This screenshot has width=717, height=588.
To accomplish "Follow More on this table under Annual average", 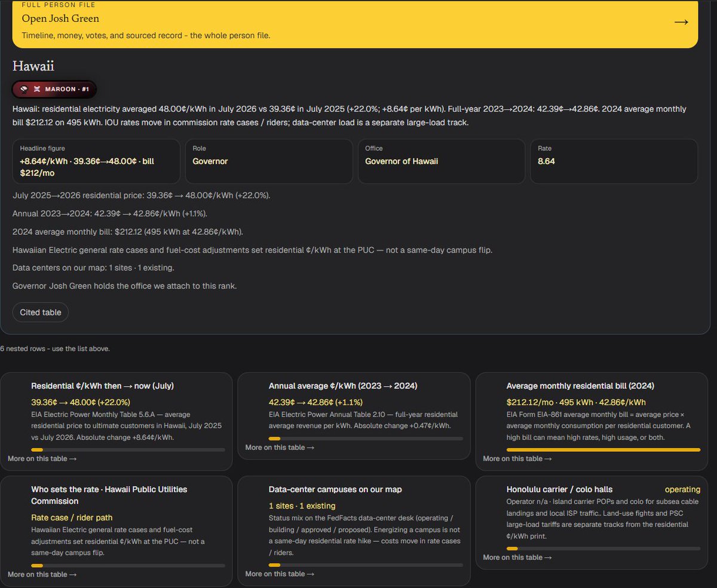I will 280,448.
